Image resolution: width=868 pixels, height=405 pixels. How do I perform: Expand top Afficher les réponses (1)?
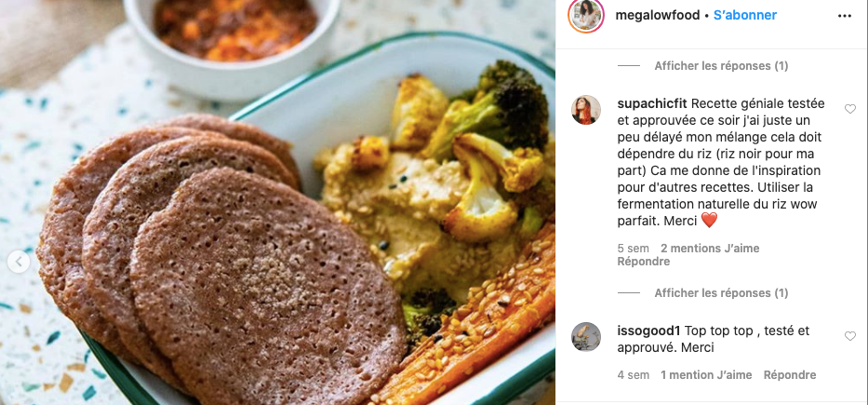721,66
